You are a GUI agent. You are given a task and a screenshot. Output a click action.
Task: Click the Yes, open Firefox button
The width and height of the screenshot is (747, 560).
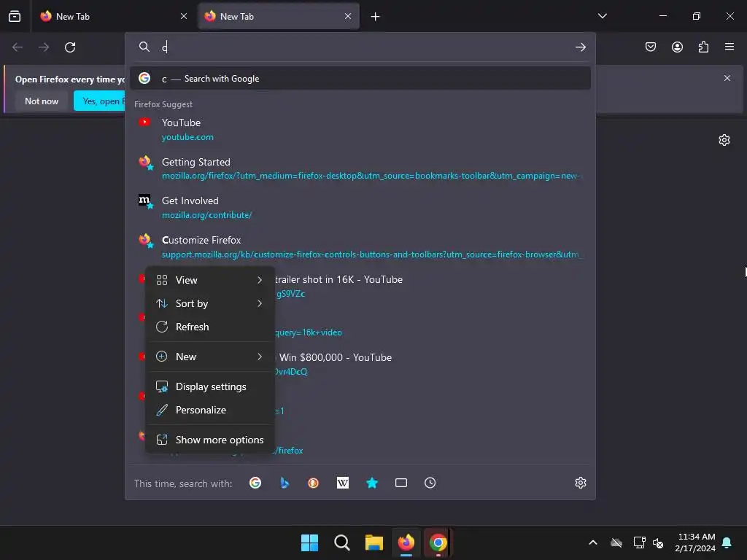(x=99, y=101)
